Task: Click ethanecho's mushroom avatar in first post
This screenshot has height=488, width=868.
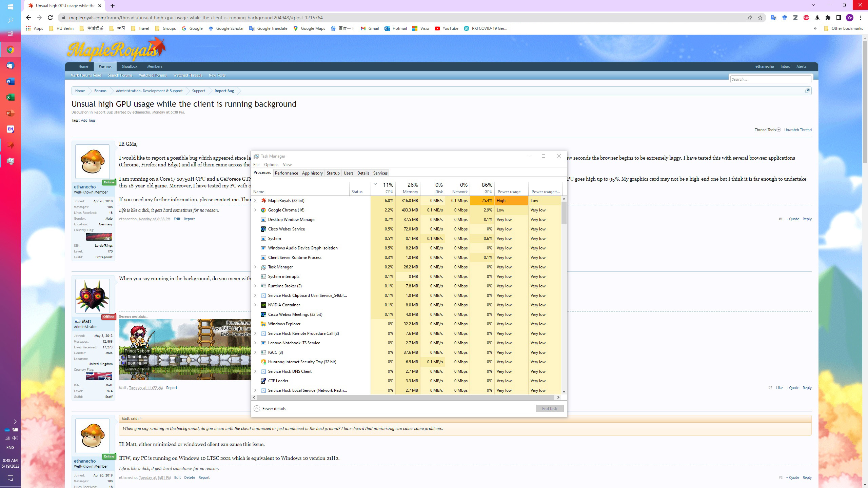Action: pyautogui.click(x=93, y=162)
